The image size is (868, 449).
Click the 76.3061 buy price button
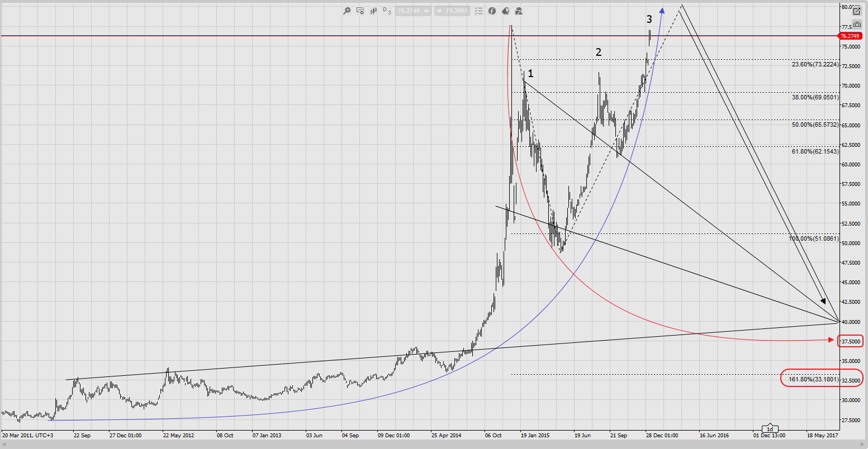[x=452, y=11]
